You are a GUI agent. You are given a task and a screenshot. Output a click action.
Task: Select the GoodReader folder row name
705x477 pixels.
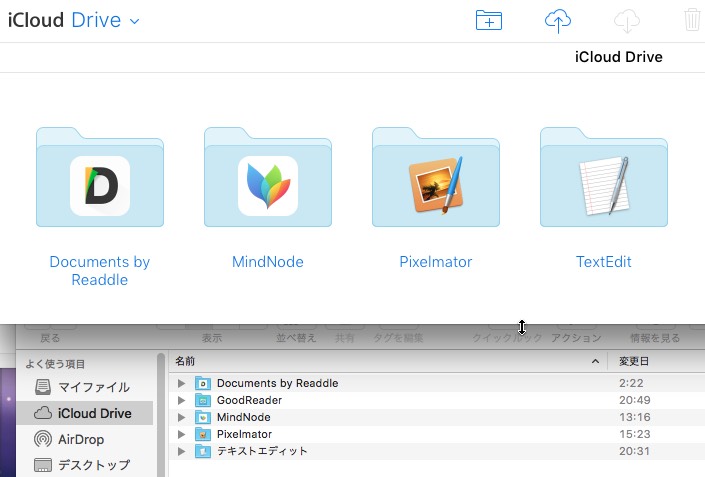pos(249,400)
